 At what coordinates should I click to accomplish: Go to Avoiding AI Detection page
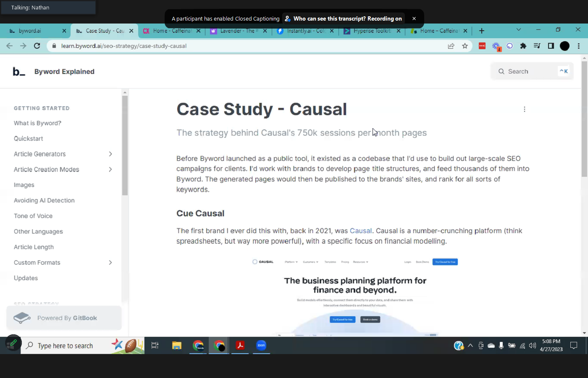(44, 200)
